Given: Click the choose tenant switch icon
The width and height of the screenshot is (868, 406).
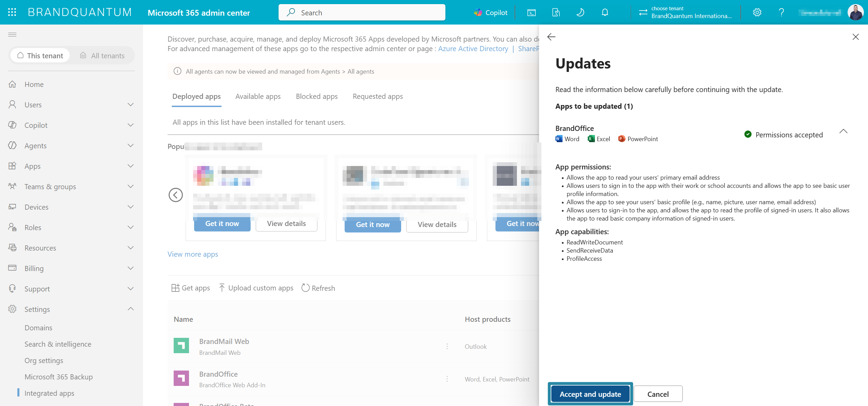Looking at the screenshot, I should (x=643, y=13).
